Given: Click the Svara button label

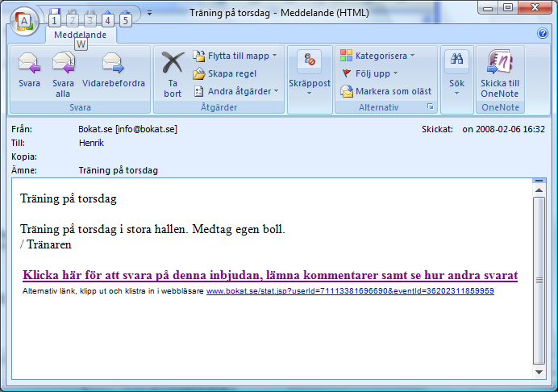Looking at the screenshot, I should [29, 83].
